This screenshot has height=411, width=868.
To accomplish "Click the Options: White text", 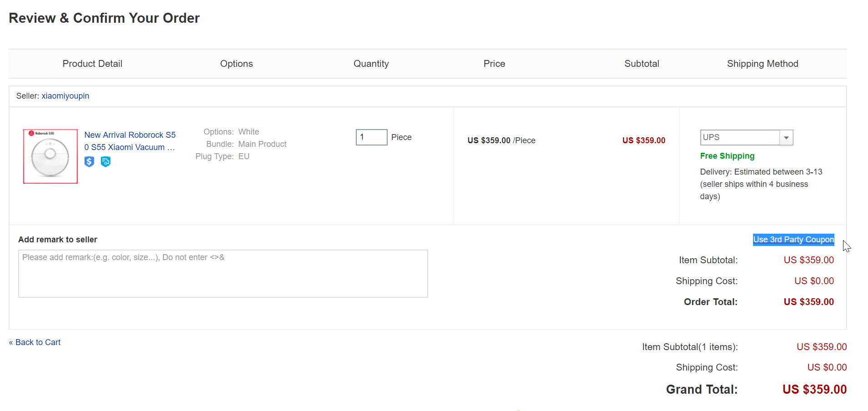I will 231,132.
